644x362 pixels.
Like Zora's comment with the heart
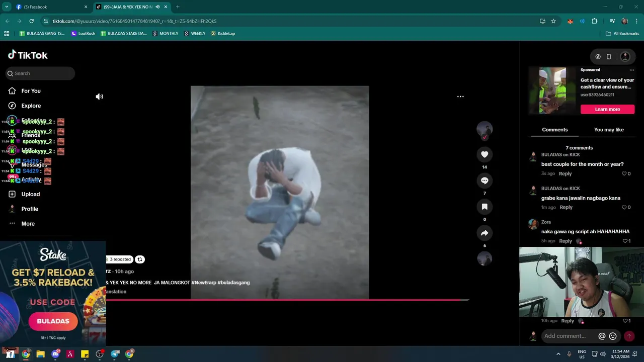click(x=624, y=241)
